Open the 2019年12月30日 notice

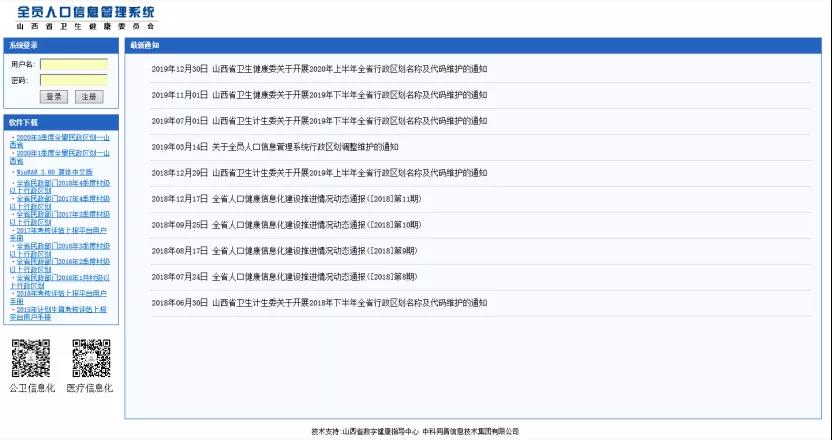pyautogui.click(x=320, y=69)
